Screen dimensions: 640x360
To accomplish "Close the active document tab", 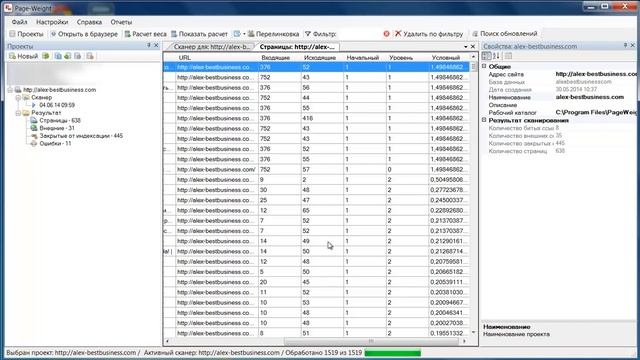I will pos(473,47).
